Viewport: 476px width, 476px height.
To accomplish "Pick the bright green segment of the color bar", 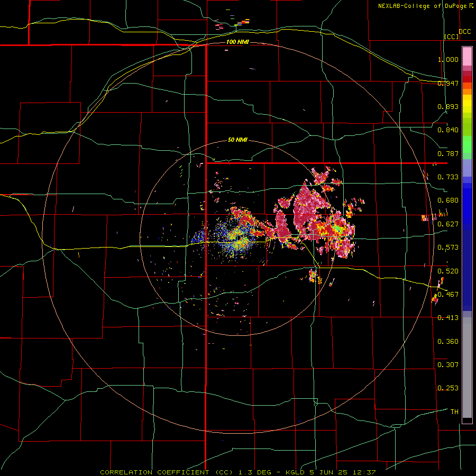I will pyautogui.click(x=467, y=144).
